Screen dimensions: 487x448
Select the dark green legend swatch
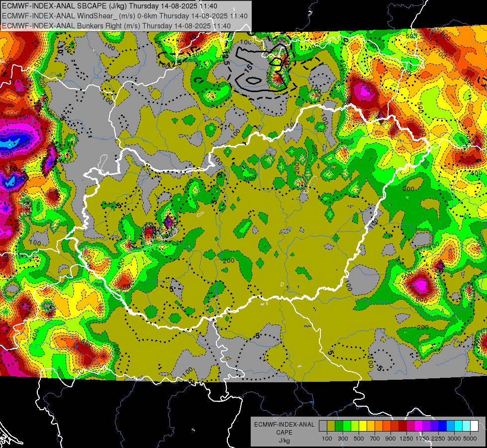339,426
